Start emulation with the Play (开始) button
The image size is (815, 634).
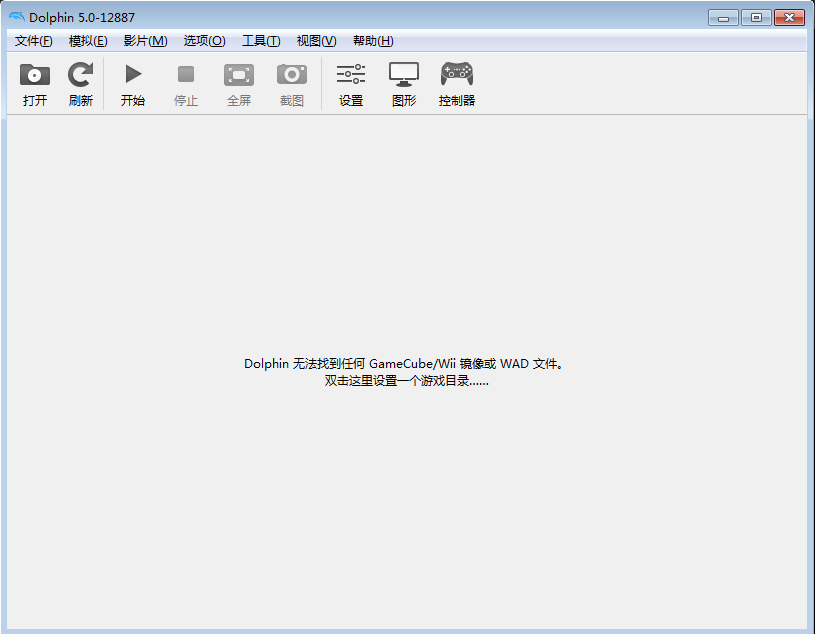click(x=133, y=76)
